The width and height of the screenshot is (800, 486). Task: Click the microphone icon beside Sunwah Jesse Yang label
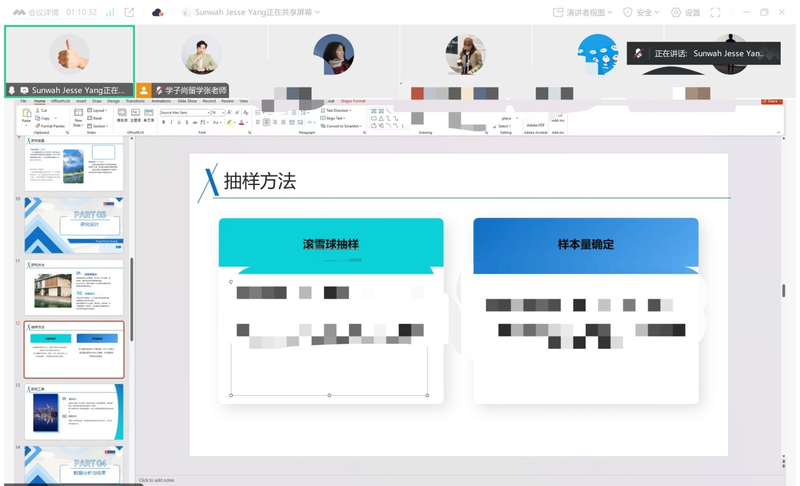(12, 90)
